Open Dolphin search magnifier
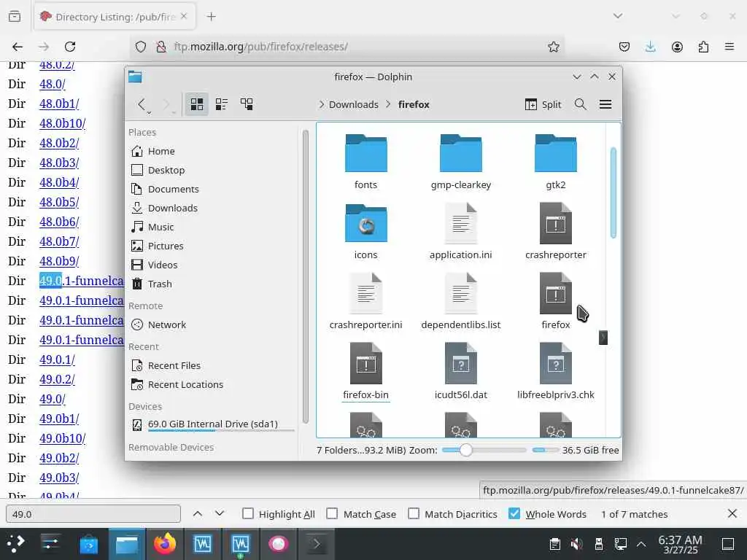Viewport: 747px width, 560px height. tap(580, 104)
